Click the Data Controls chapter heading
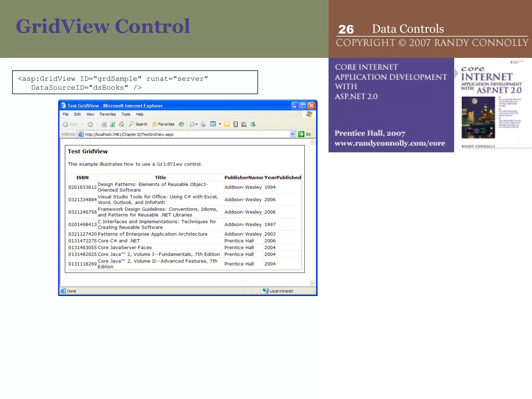 point(408,29)
